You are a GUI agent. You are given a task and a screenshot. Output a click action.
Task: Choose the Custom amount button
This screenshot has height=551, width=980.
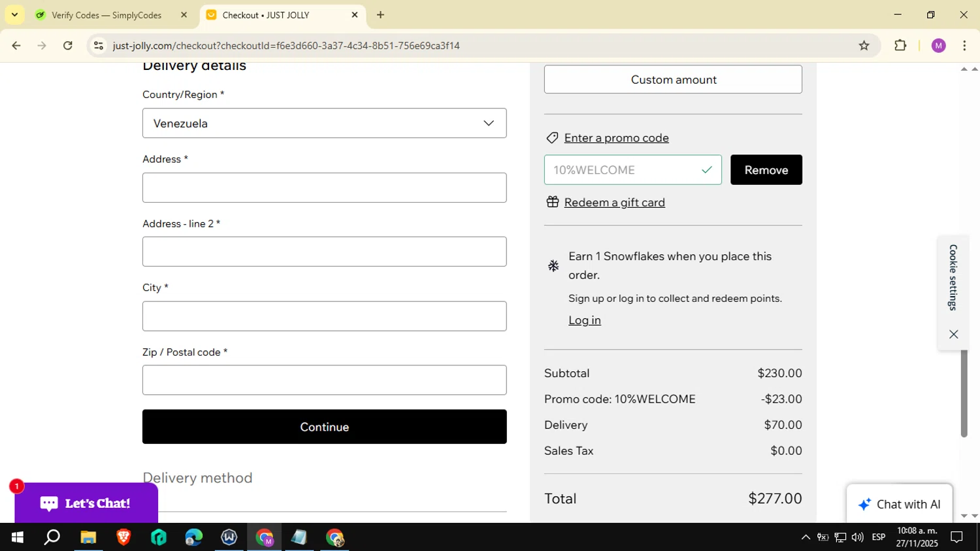point(673,79)
